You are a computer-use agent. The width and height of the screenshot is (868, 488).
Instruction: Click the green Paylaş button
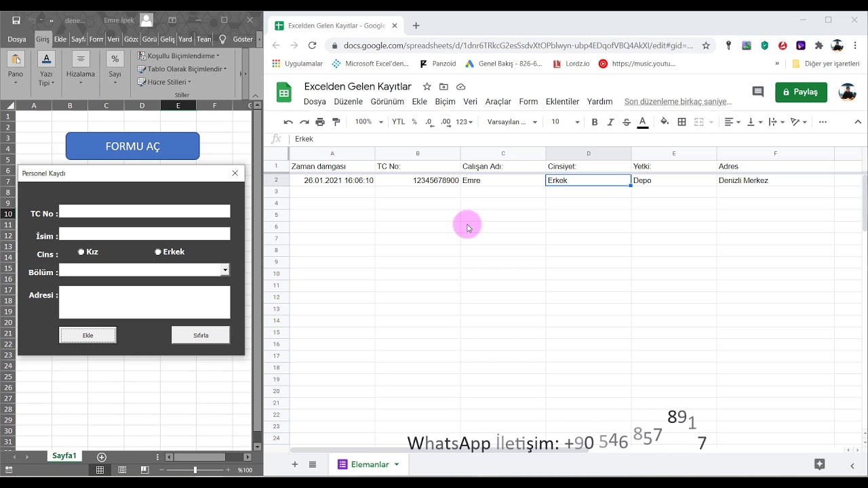tap(801, 92)
